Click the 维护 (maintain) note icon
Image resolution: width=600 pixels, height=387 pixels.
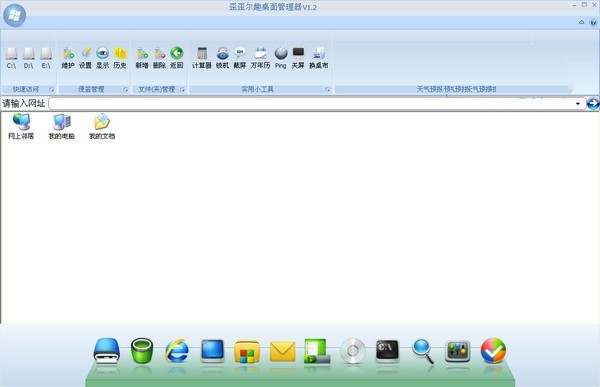coord(68,58)
